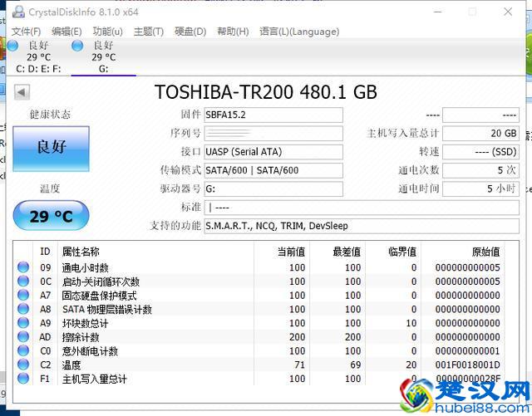This screenshot has width=532, height=416.
Task: Select the 启动-关闭循环次数 attribute row
Action: 259,281
